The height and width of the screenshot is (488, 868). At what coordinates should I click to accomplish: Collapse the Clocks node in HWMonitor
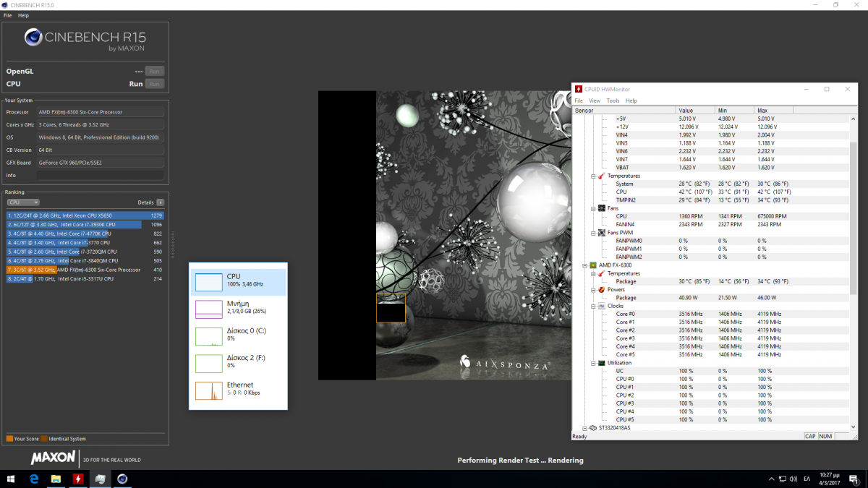[x=593, y=306]
